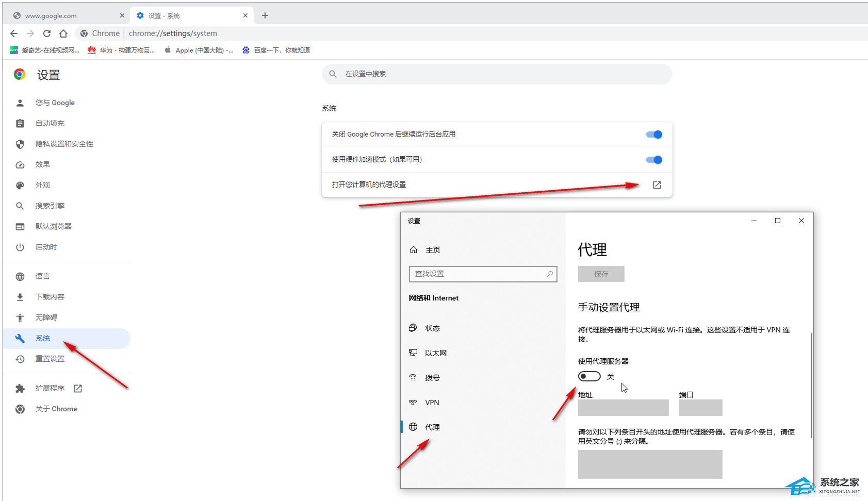Open VPN section in Windows Settings
Image resolution: width=868 pixels, height=501 pixels.
tap(432, 403)
